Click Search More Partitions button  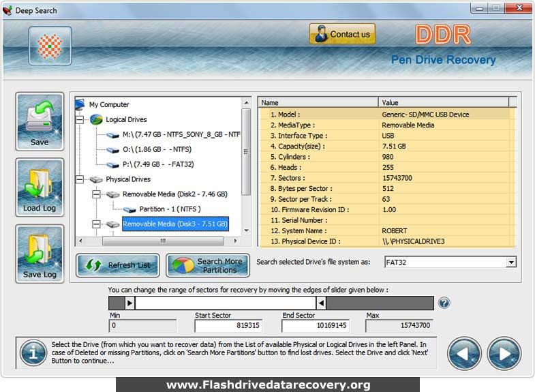[x=208, y=265]
